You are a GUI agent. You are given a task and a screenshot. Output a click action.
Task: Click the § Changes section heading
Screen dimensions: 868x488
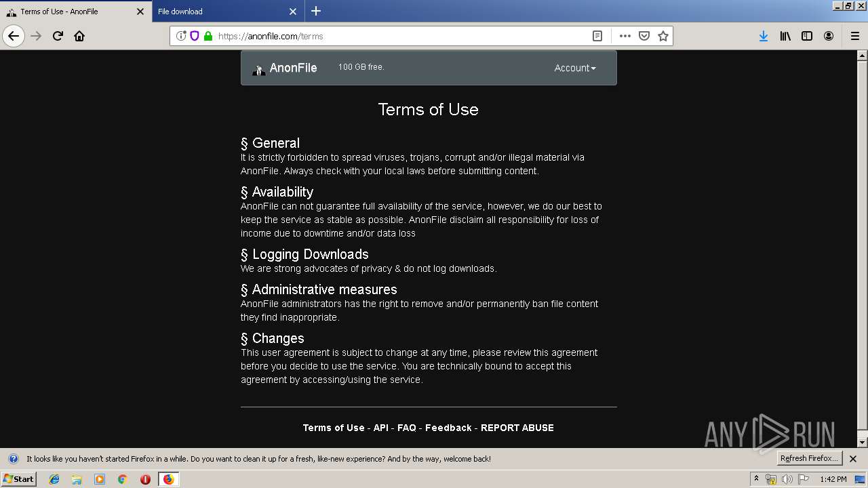pyautogui.click(x=273, y=338)
